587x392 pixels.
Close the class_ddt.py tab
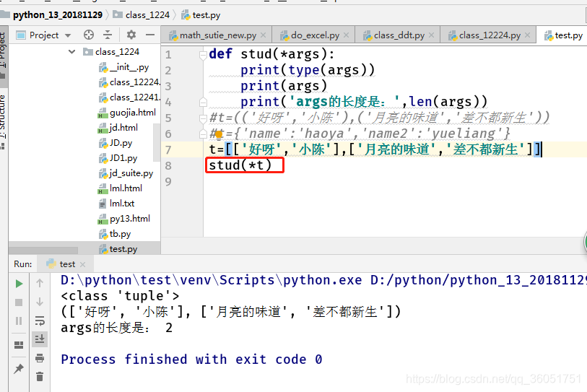(432, 35)
